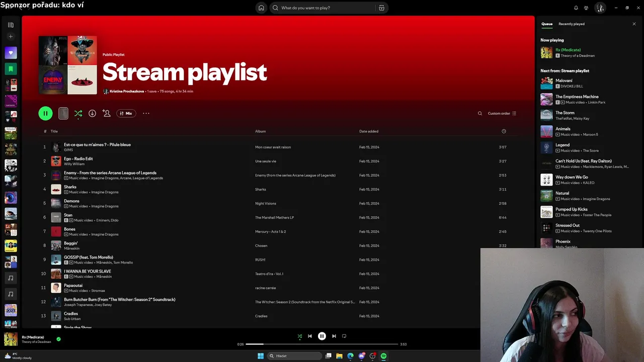This screenshot has height=362, width=644.
Task: Open Kristina Prochazkova profile link
Action: (126, 92)
